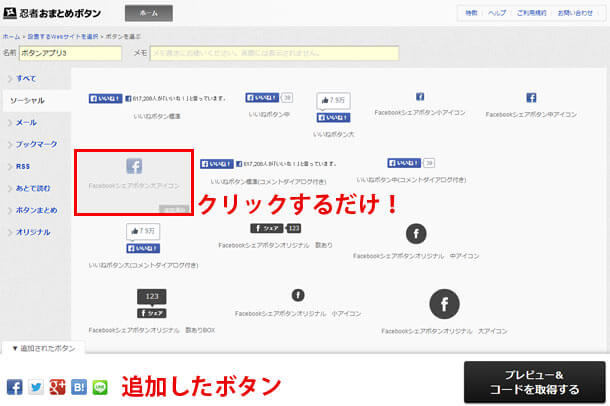Click the added Twitter button icon
Screen dimensions: 610x406
pyautogui.click(x=36, y=387)
